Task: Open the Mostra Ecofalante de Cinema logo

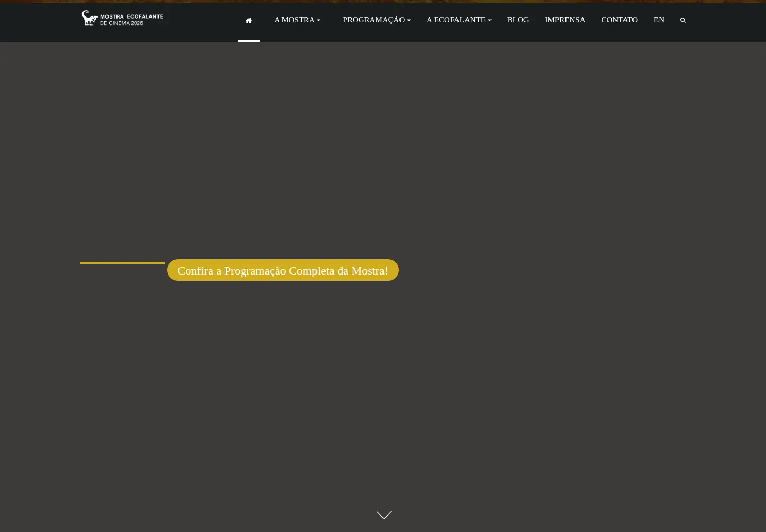Action: (123, 18)
